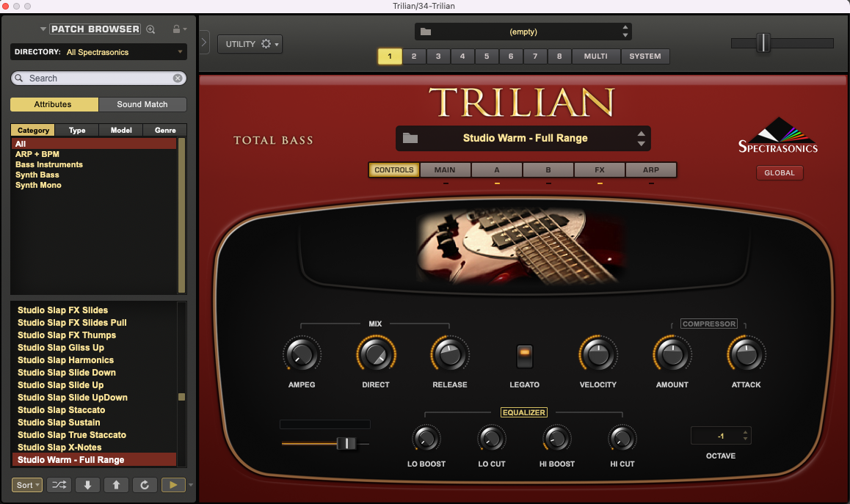Filter by the Type attribute column
The image size is (850, 504).
coord(77,130)
